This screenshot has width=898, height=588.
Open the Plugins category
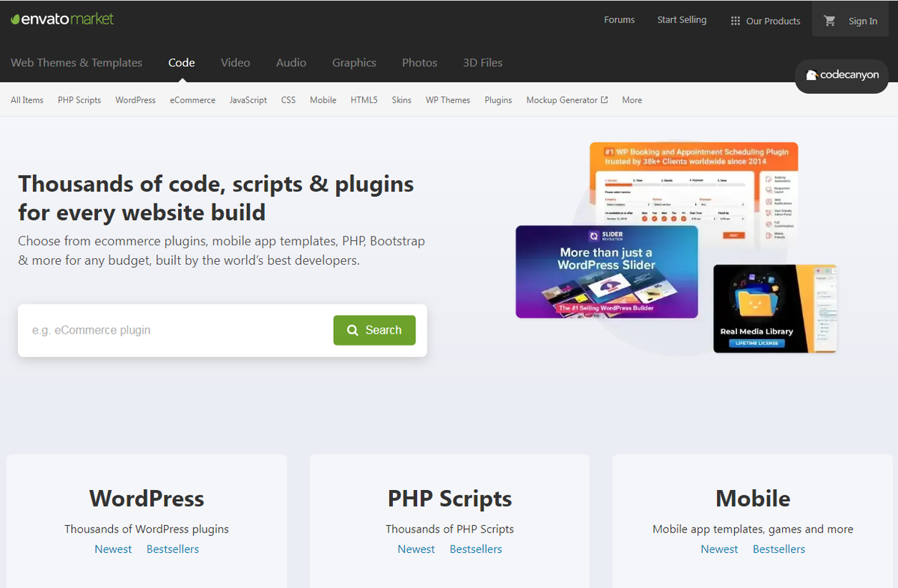point(498,100)
